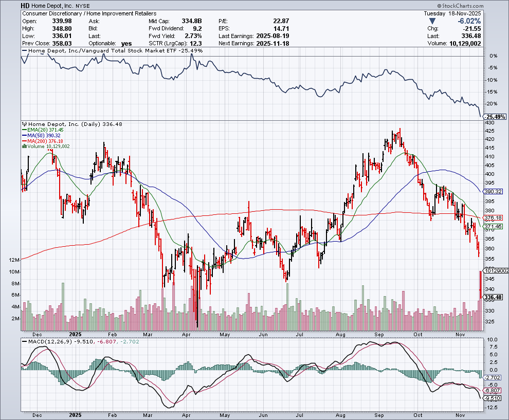Viewport: 509px width, 420px height.
Task: Click the green volume bars legend icon
Action: (x=24, y=147)
